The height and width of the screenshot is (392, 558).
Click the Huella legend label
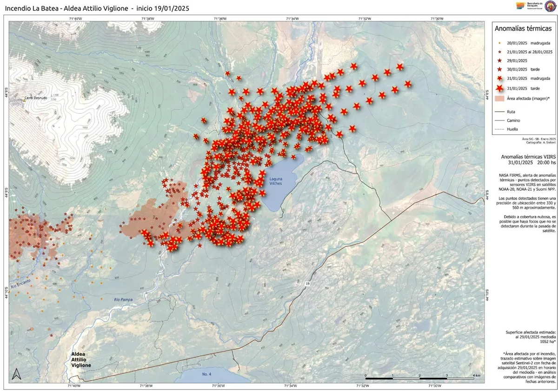pyautogui.click(x=512, y=129)
